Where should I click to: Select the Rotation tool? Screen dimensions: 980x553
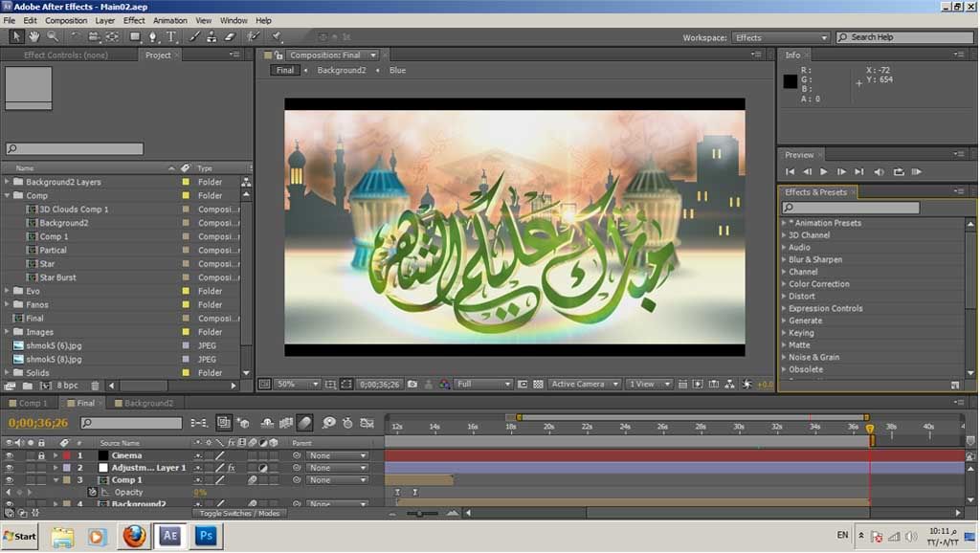pos(75,37)
